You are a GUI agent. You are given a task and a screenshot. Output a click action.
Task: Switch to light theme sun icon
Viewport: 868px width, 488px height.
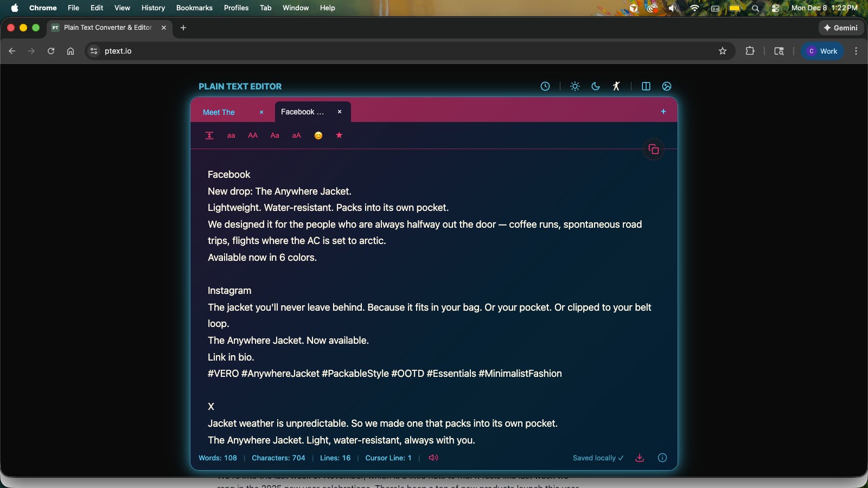(x=575, y=86)
